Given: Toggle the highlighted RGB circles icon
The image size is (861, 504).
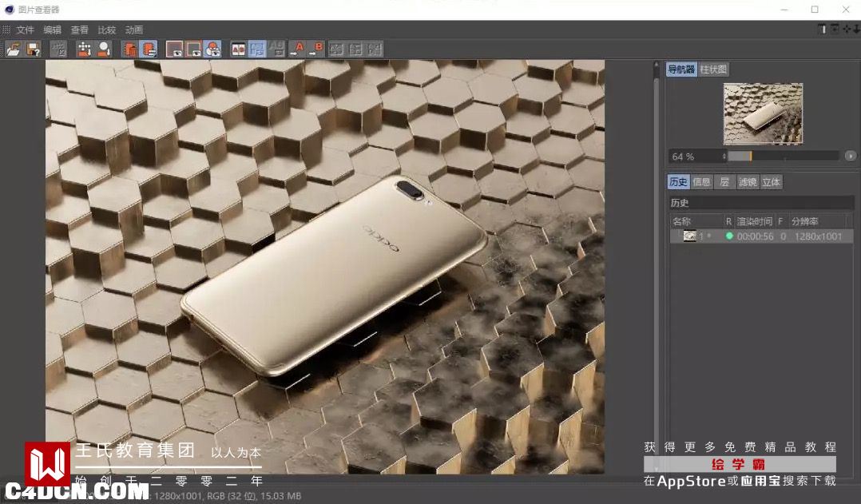Looking at the screenshot, I should (x=212, y=49).
